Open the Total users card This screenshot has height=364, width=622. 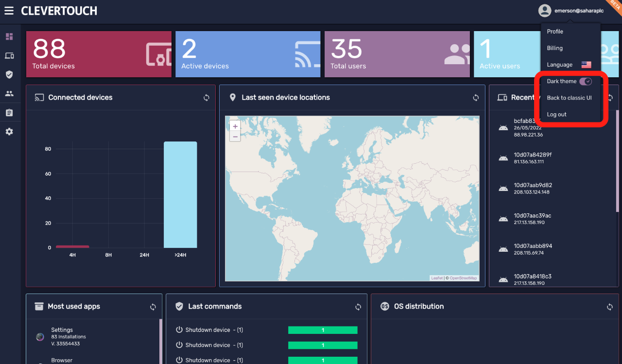coord(397,54)
